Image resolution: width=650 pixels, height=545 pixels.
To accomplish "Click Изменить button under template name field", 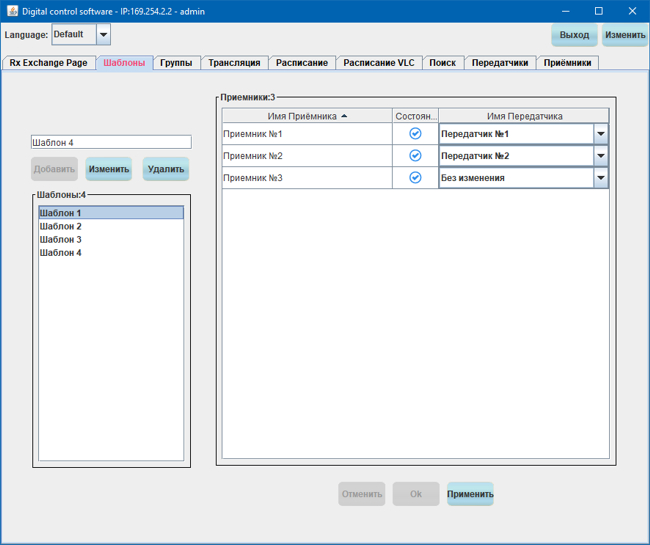I will coord(109,169).
